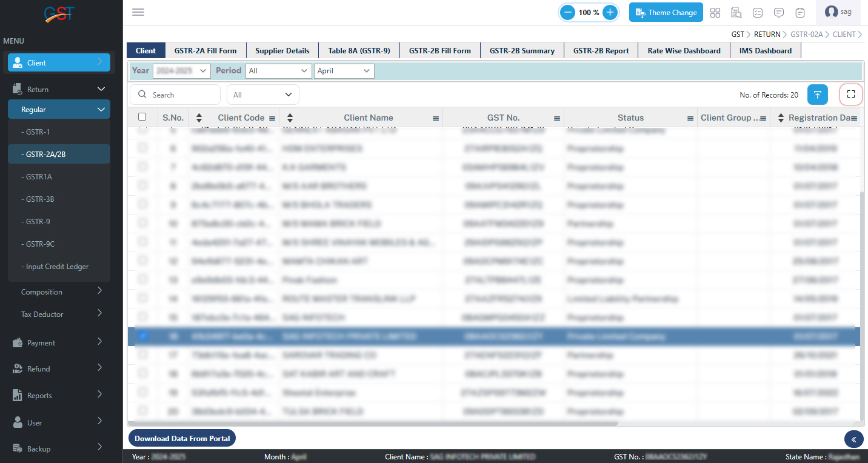Switch to the GSTR-2B Summary tab
The height and width of the screenshot is (463, 868).
click(x=522, y=51)
